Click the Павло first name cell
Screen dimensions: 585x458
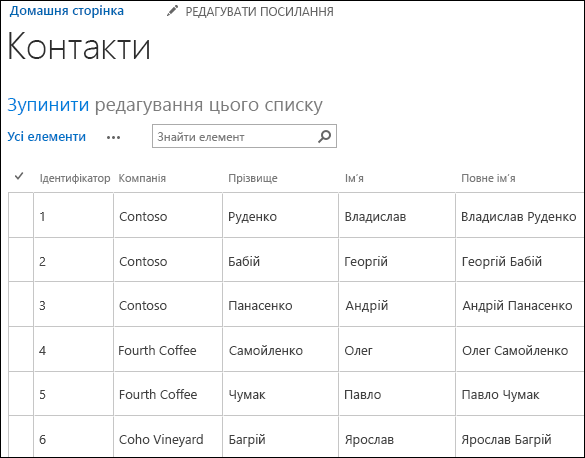point(397,393)
